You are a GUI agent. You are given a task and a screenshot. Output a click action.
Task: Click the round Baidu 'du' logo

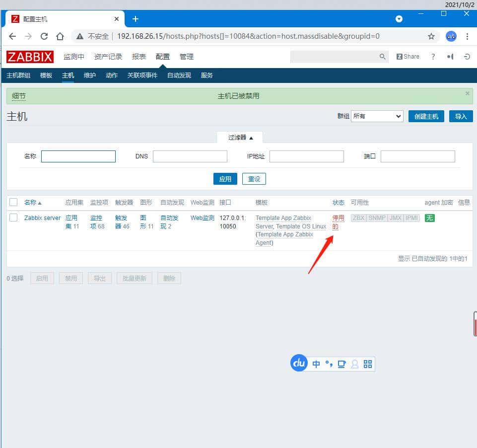pos(299,363)
